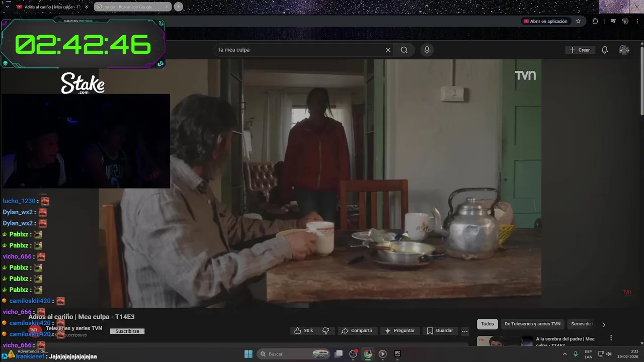Click chat username frankieeef
The height and width of the screenshot is (362, 644).
[x=30, y=356]
